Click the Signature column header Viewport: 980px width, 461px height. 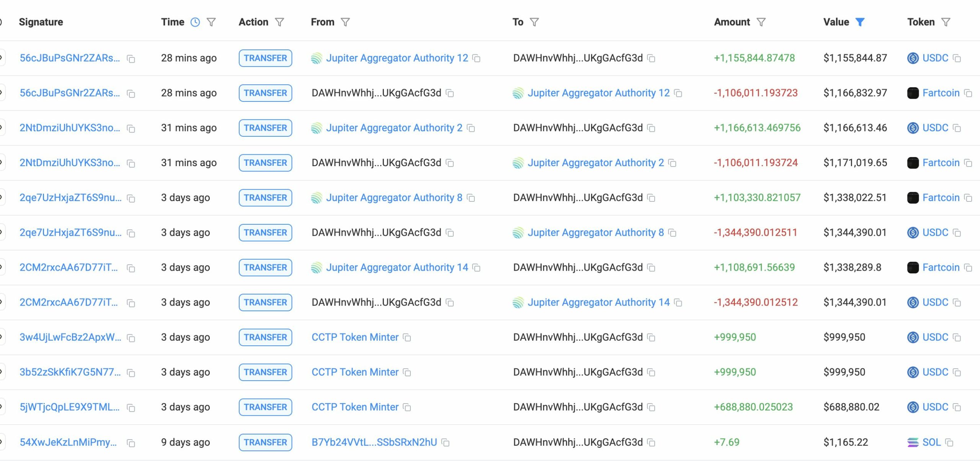tap(41, 22)
